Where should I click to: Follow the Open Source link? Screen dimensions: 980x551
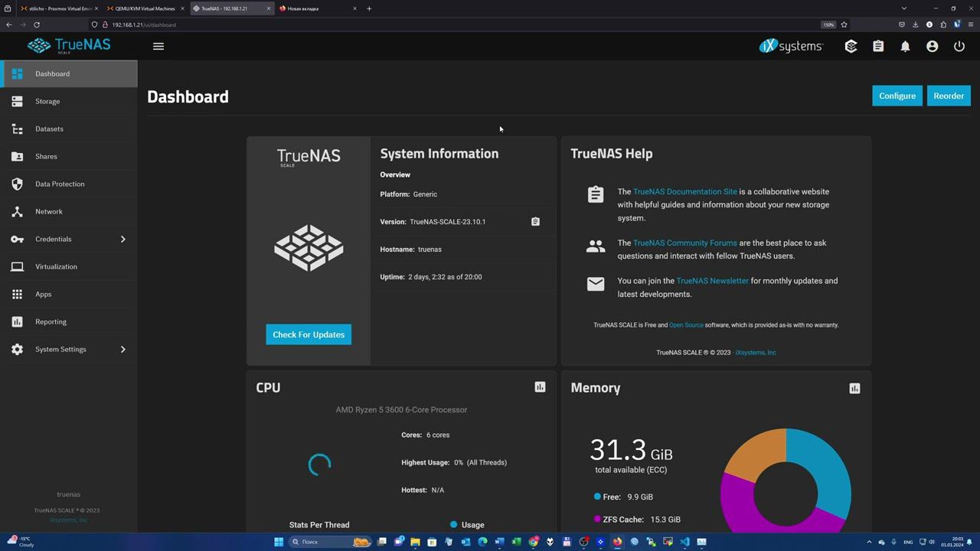coord(686,325)
